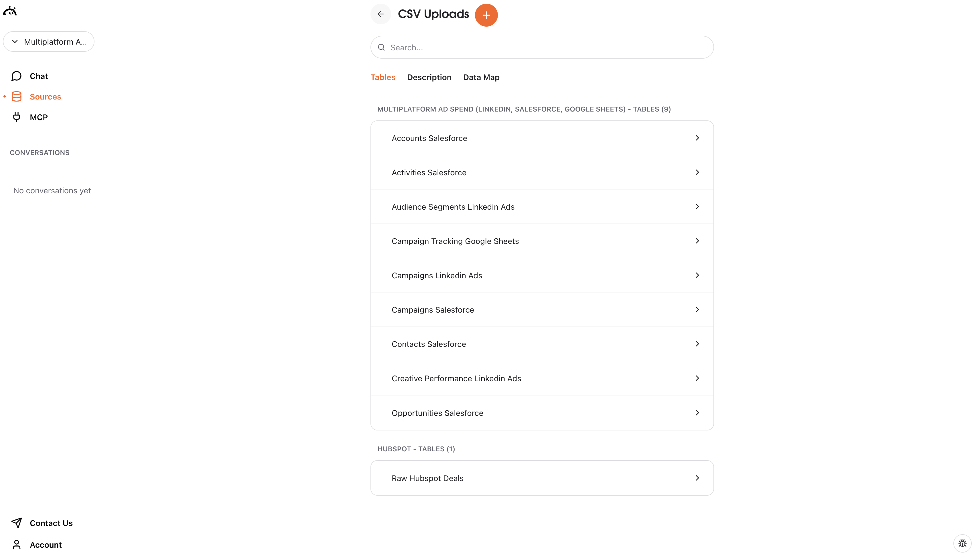Click the Account user icon
The width and height of the screenshot is (978, 560).
pyautogui.click(x=16, y=545)
